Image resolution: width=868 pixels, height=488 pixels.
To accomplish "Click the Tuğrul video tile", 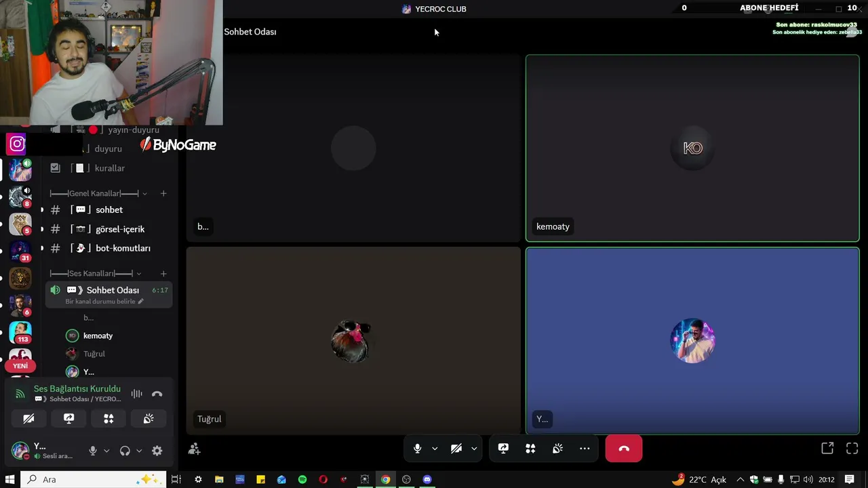I will [353, 340].
